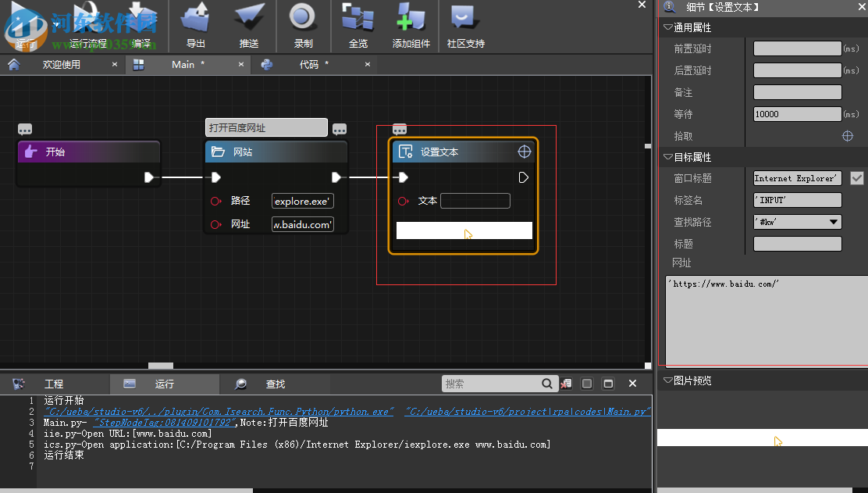Switch to the 欢迎使用 tab

point(61,65)
